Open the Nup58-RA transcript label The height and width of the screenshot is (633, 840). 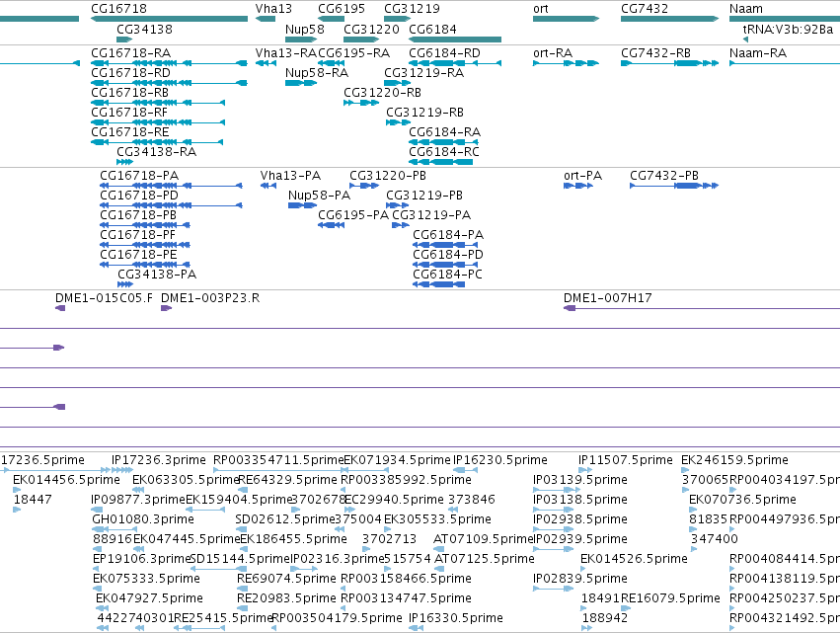pos(317,73)
